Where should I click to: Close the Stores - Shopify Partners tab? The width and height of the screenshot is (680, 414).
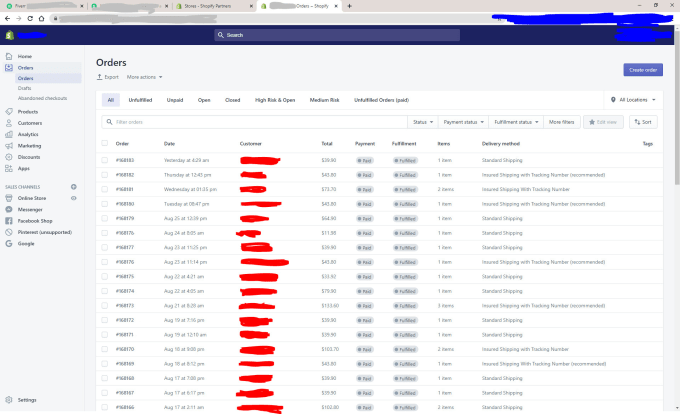(x=252, y=6)
